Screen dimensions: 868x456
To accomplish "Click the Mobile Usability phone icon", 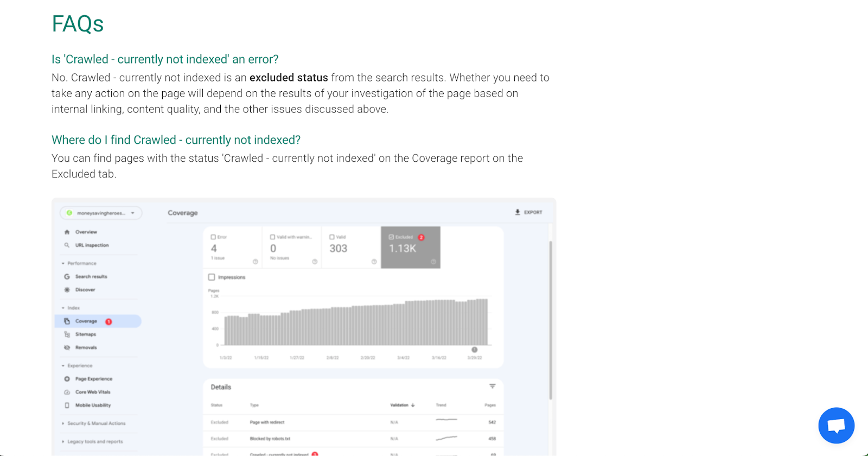I will (x=67, y=405).
